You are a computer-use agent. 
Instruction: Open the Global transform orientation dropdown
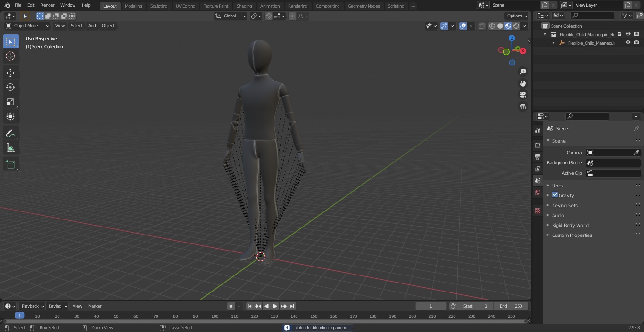click(231, 16)
